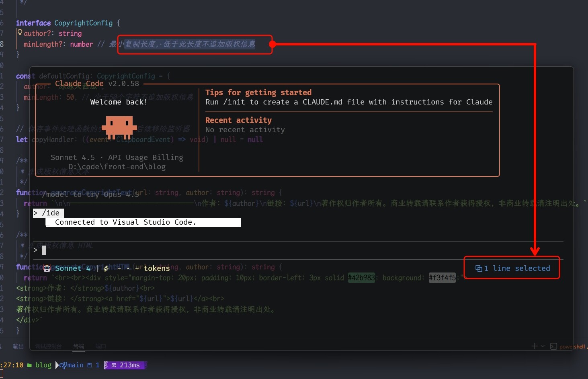This screenshot has width=588, height=379.
Task: Click the lightbulb quick-fix icon beside author
Action: click(x=20, y=33)
